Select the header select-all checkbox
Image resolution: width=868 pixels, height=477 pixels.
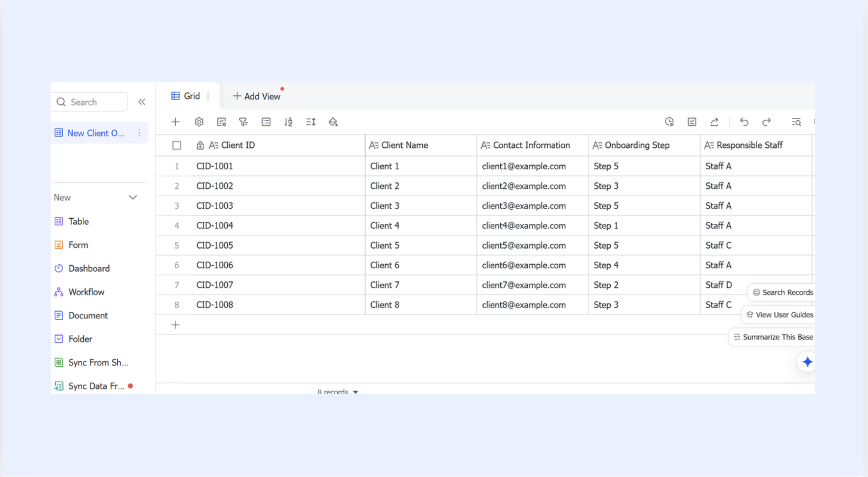[177, 145]
